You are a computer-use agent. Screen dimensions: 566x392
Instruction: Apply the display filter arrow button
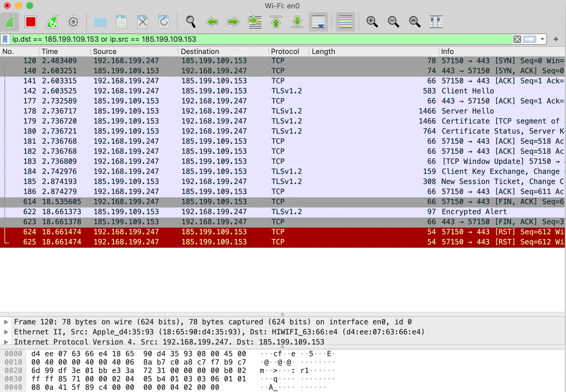530,39
